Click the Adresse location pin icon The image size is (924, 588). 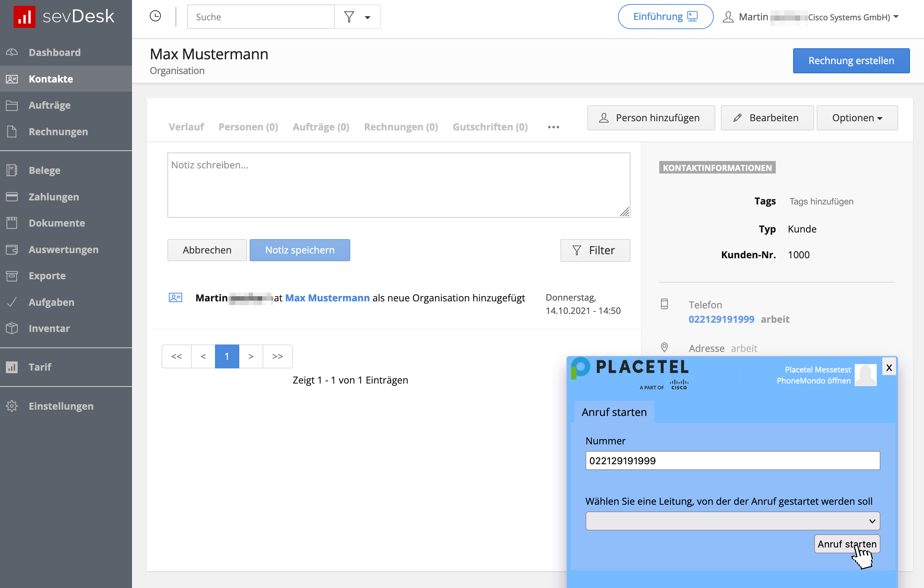pos(664,347)
